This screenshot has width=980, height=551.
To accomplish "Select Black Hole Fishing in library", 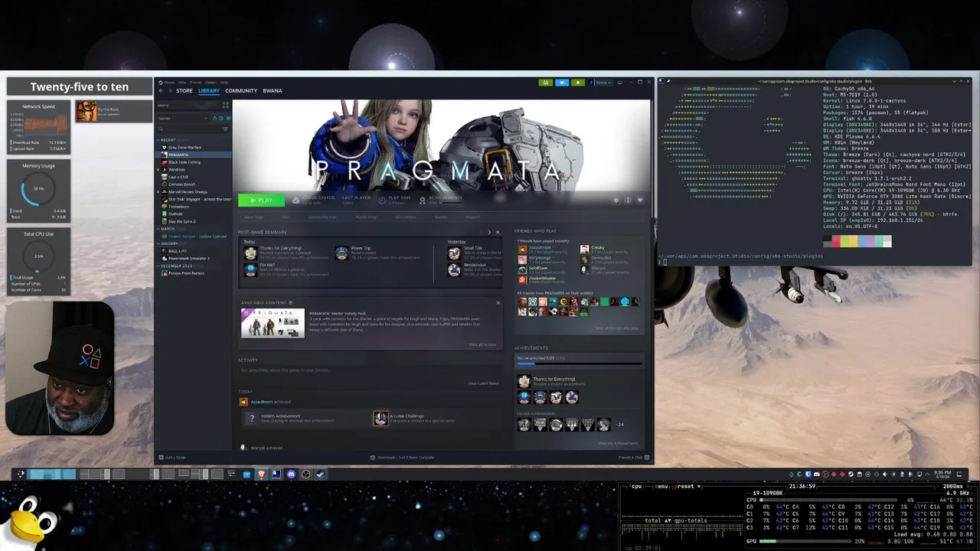I will point(193,162).
